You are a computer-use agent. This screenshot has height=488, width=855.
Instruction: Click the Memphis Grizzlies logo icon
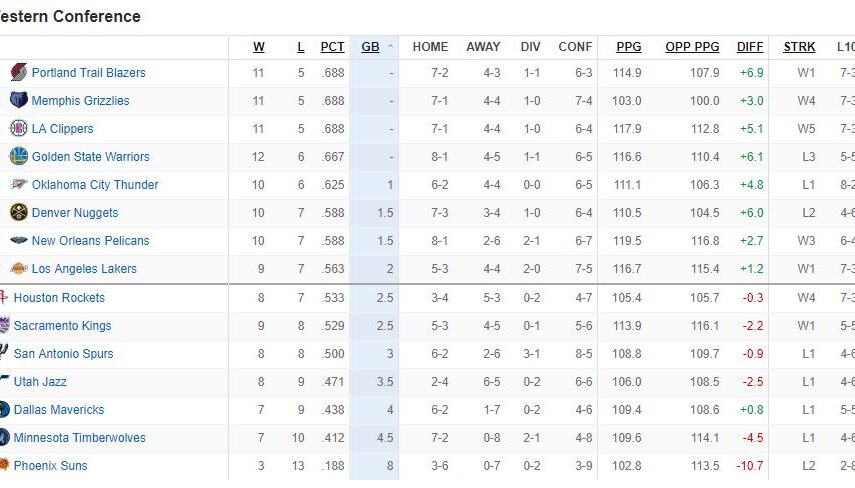point(19,101)
